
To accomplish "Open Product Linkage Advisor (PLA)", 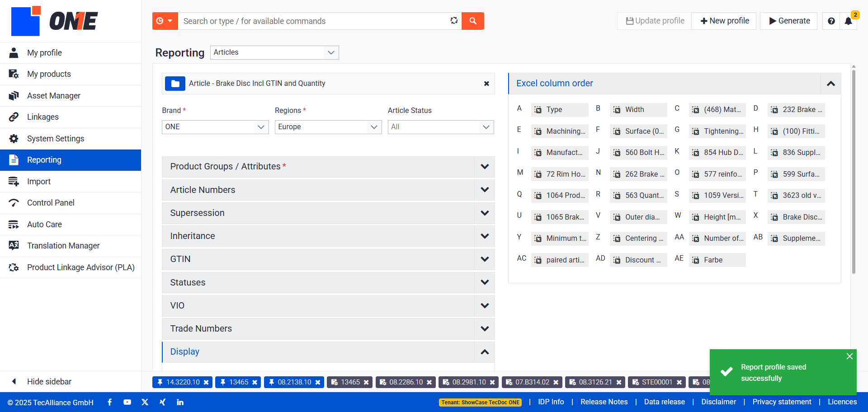I will (x=71, y=267).
